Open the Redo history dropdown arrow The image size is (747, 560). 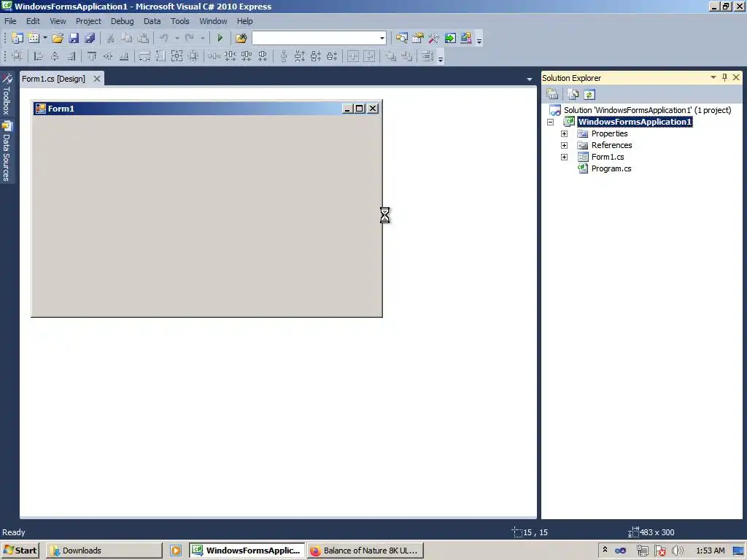point(203,38)
